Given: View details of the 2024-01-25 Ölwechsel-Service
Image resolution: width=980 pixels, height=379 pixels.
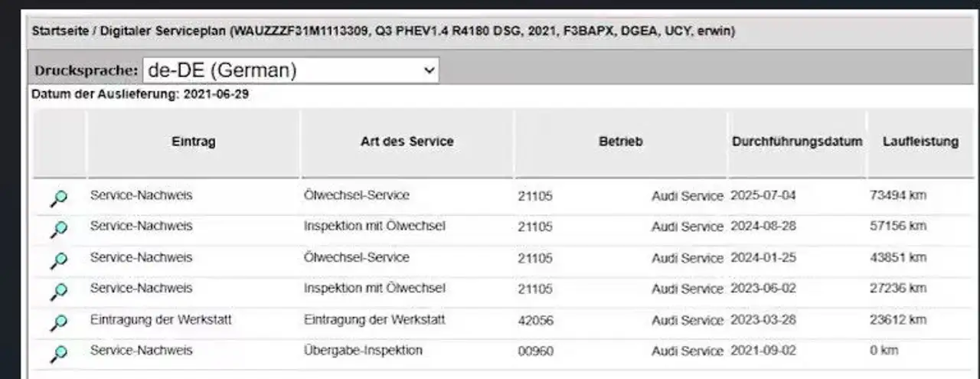Looking at the screenshot, I should [x=58, y=260].
